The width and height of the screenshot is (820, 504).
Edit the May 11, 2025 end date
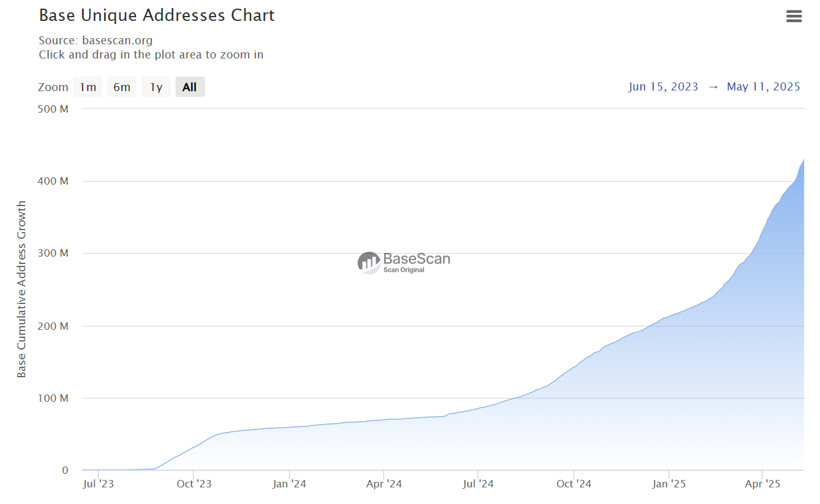coord(763,87)
